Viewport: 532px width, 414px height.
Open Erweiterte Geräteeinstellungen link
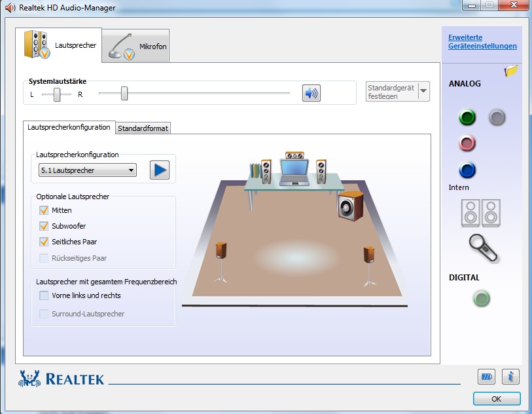482,42
